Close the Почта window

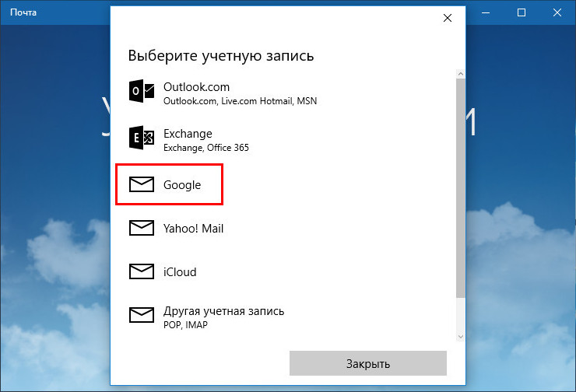(x=557, y=12)
